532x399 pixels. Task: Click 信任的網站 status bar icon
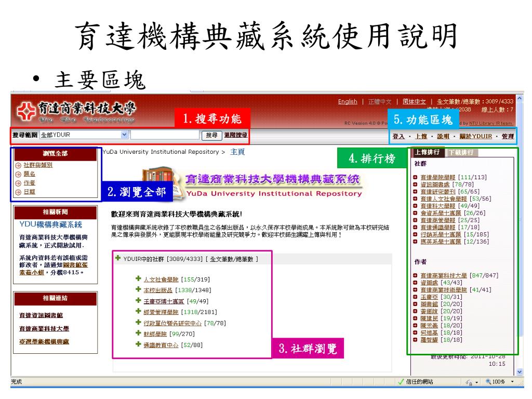(401, 382)
